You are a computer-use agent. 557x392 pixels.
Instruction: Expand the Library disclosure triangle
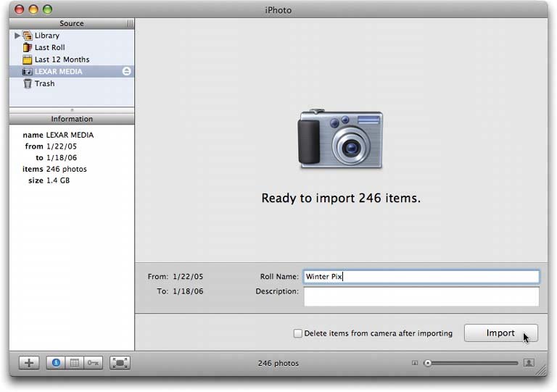click(17, 36)
